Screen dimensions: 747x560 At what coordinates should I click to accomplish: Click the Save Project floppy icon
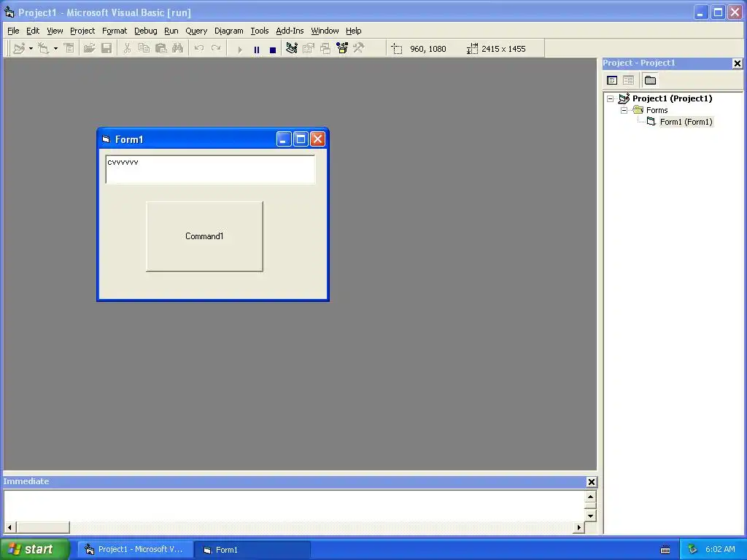click(x=107, y=49)
